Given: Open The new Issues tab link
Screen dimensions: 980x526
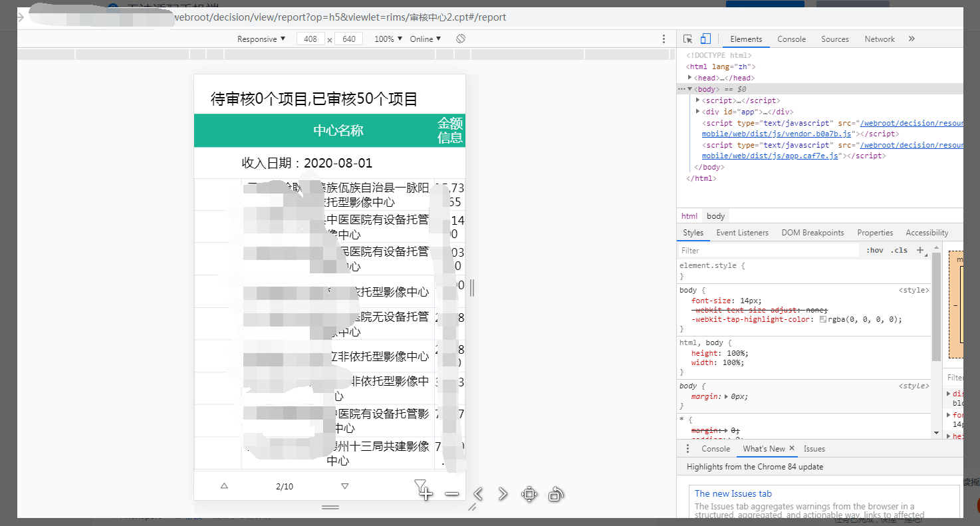Looking at the screenshot, I should click(x=733, y=493).
